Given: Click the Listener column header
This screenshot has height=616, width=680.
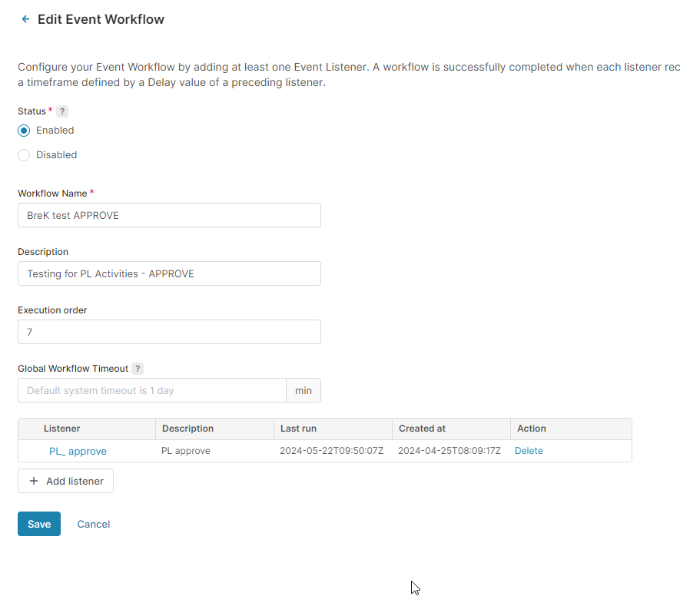Looking at the screenshot, I should [62, 429].
